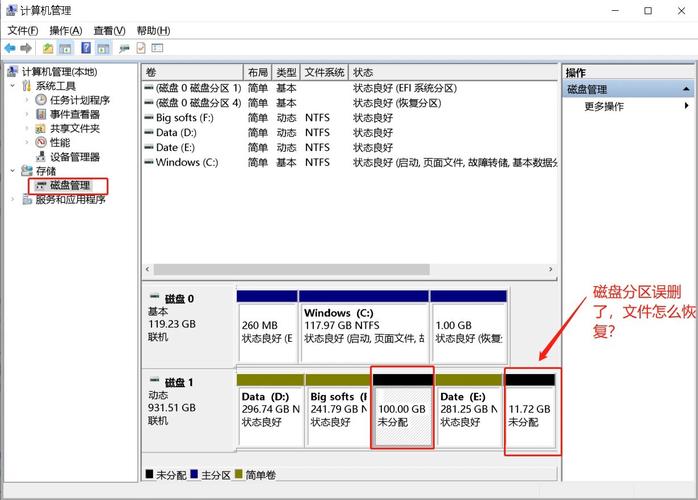Select the 11.72 GB 未分配 block
This screenshot has width=698, height=500.
pyautogui.click(x=530, y=410)
